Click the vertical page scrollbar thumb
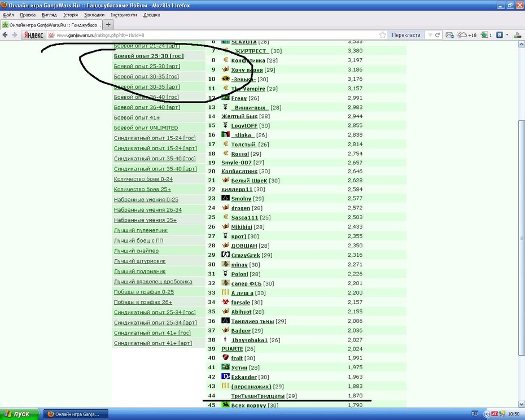This screenshot has height=420, width=525. (521, 238)
